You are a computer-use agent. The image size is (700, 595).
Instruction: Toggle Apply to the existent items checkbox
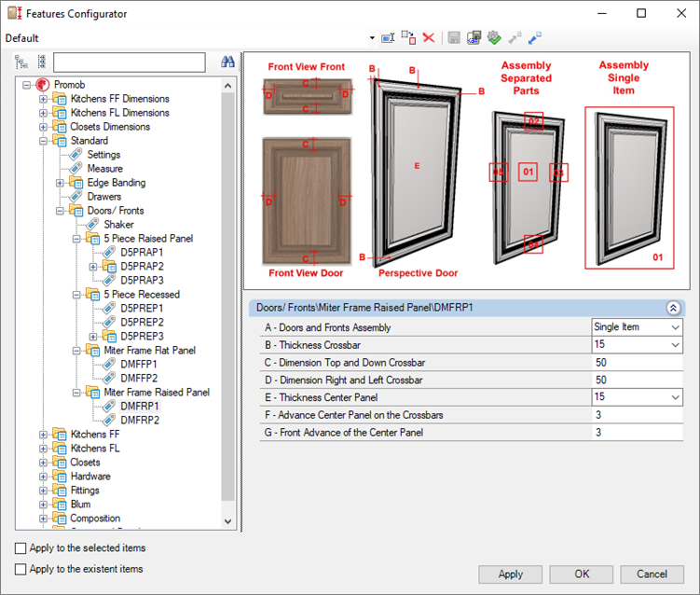click(21, 569)
